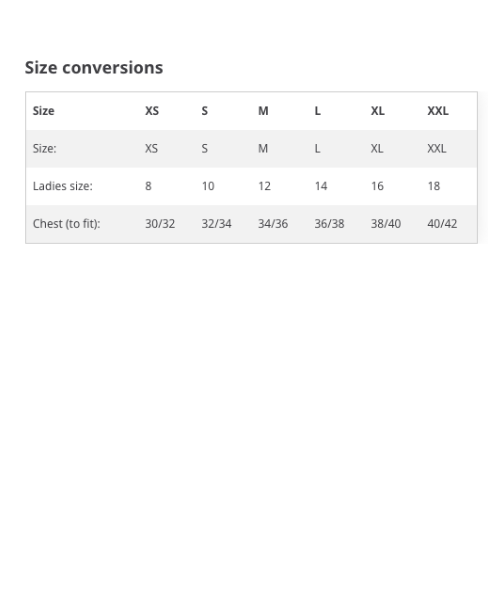Click ladies size 8 cell
The image size is (500, 600).
148,186
